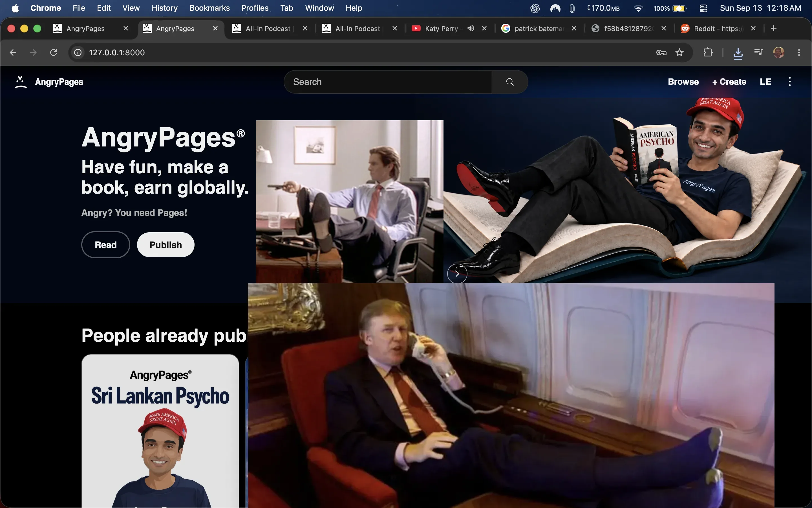Reload the page
The width and height of the screenshot is (812, 508).
(x=54, y=52)
